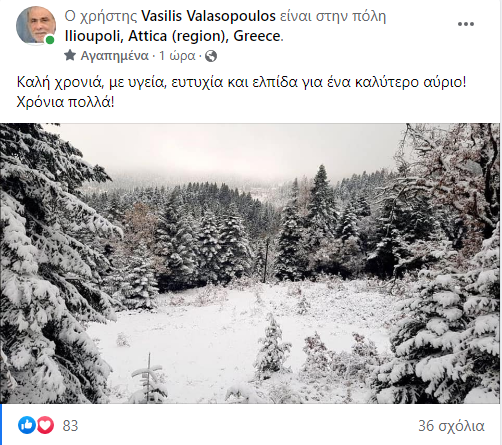Click the είναι στην πόλη header text
The width and height of the screenshot is (502, 445).
point(333,17)
